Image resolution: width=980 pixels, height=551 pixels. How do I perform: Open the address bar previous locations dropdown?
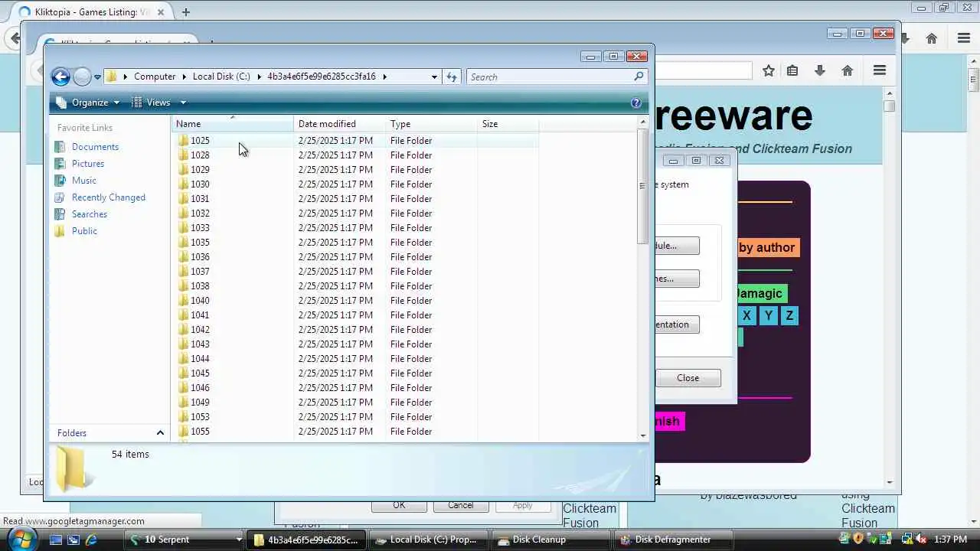point(434,77)
